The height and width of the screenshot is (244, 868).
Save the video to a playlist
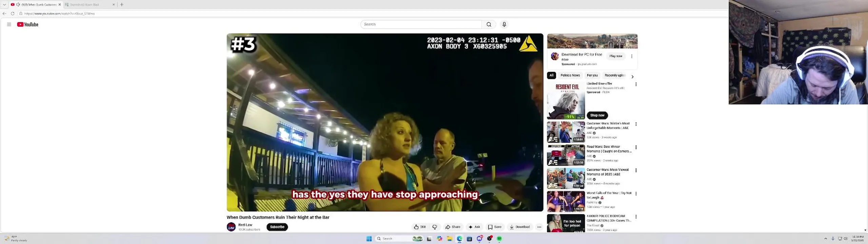point(495,227)
